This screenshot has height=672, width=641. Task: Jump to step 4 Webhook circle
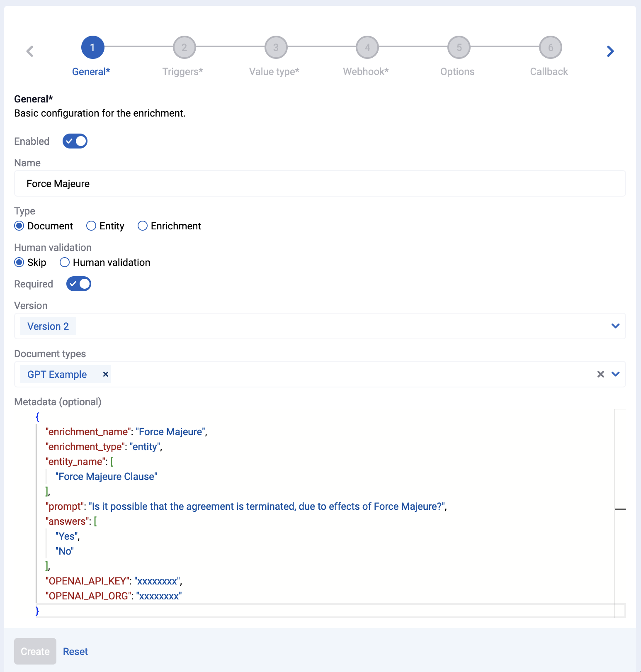[x=367, y=48]
